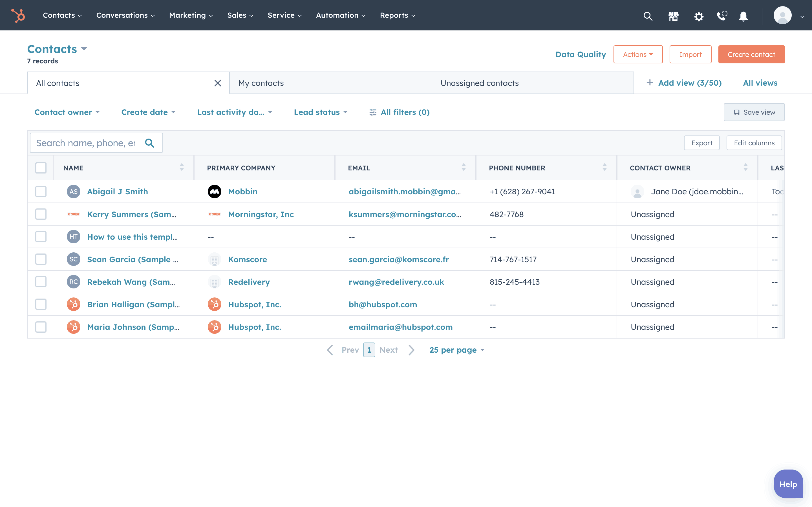Open the 25 per page dropdown
The image size is (812, 507).
click(457, 350)
